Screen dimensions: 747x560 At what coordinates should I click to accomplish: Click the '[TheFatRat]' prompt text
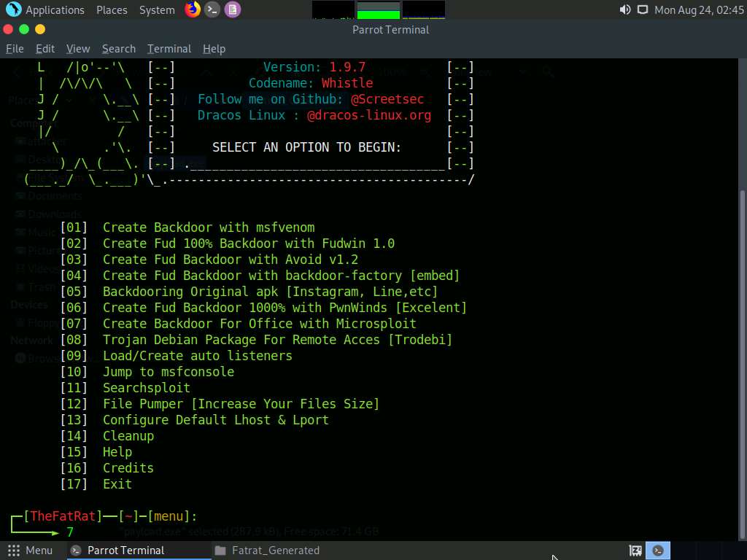pyautogui.click(x=63, y=516)
